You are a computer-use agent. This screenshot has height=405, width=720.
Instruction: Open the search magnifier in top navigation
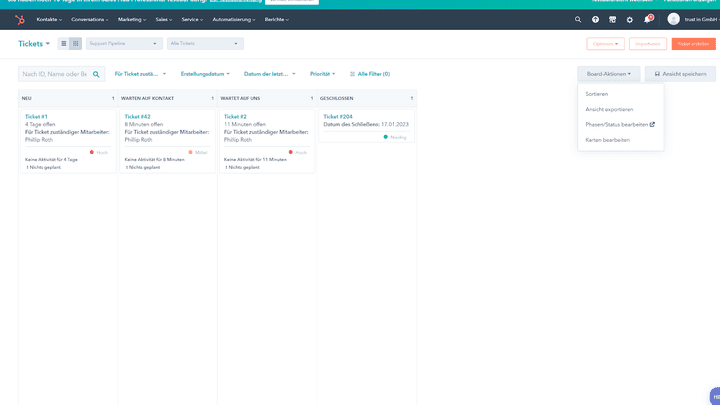578,19
